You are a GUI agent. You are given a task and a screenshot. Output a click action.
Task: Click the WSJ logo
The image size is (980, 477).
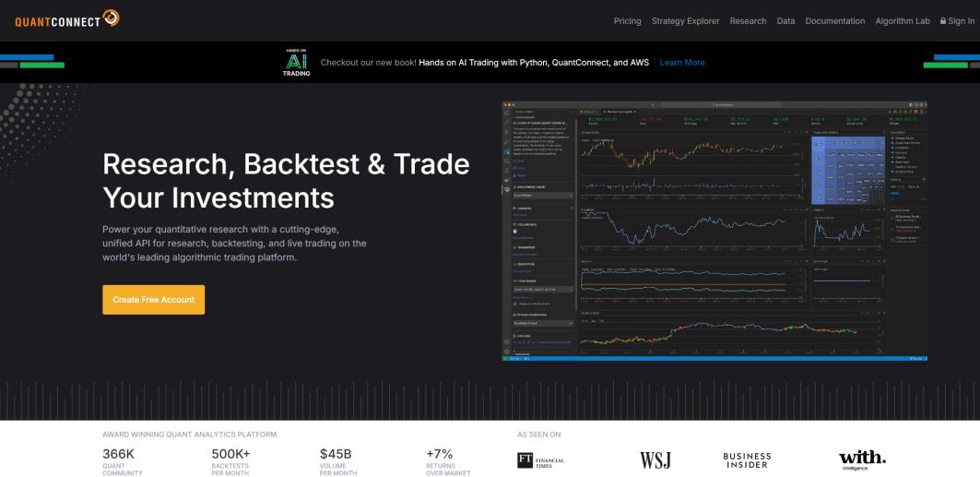[x=655, y=460]
